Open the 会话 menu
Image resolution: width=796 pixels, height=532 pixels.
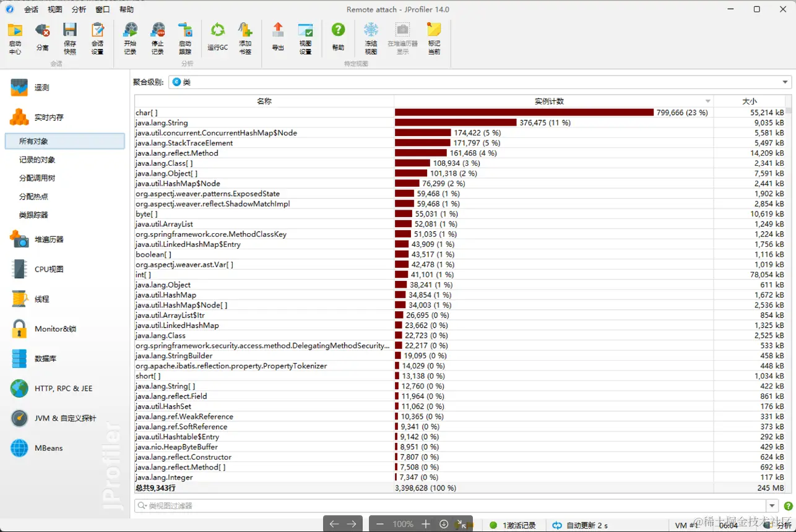(x=31, y=9)
